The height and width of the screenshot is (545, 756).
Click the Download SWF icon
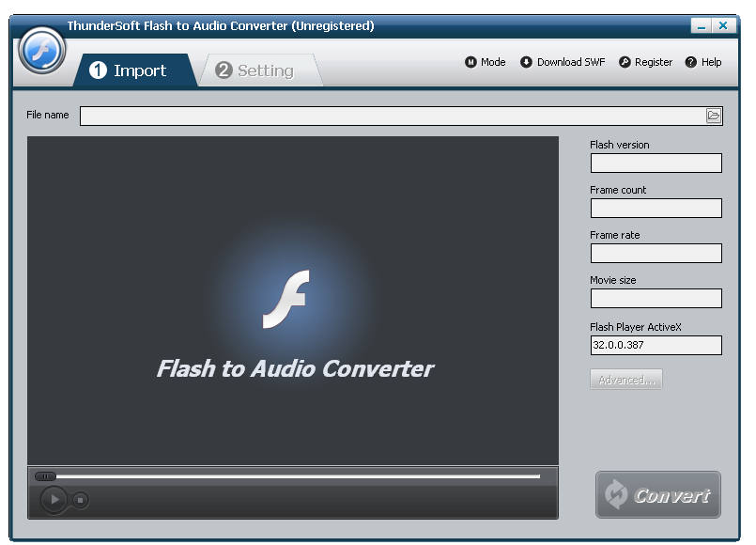click(x=527, y=62)
